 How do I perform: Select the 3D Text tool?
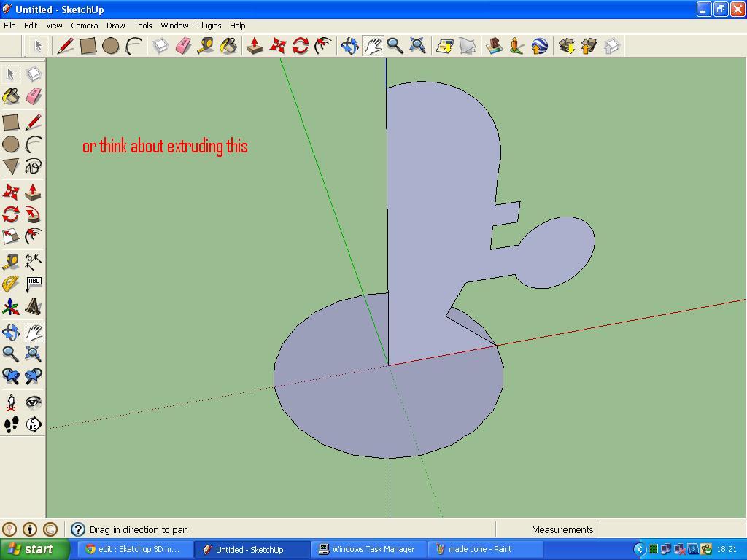pyautogui.click(x=33, y=306)
